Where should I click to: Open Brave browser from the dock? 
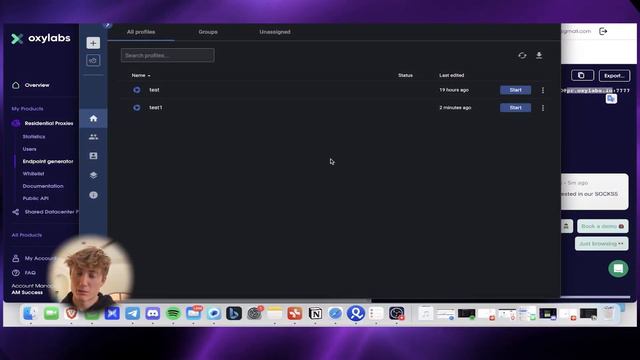(x=71, y=313)
